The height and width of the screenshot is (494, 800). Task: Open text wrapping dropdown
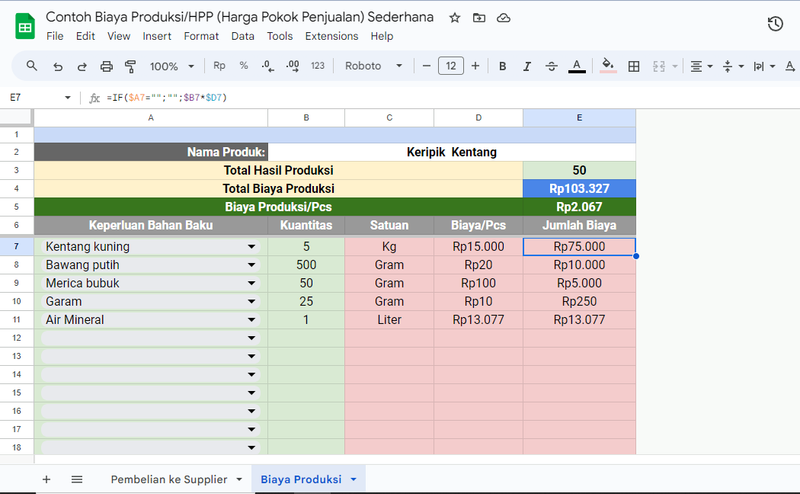(764, 66)
